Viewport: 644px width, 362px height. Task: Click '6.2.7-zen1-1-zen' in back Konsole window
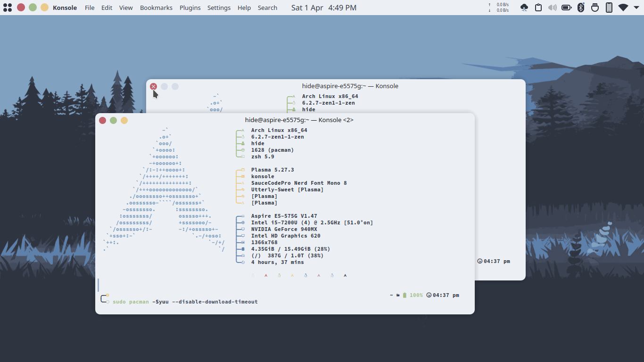[x=329, y=103]
